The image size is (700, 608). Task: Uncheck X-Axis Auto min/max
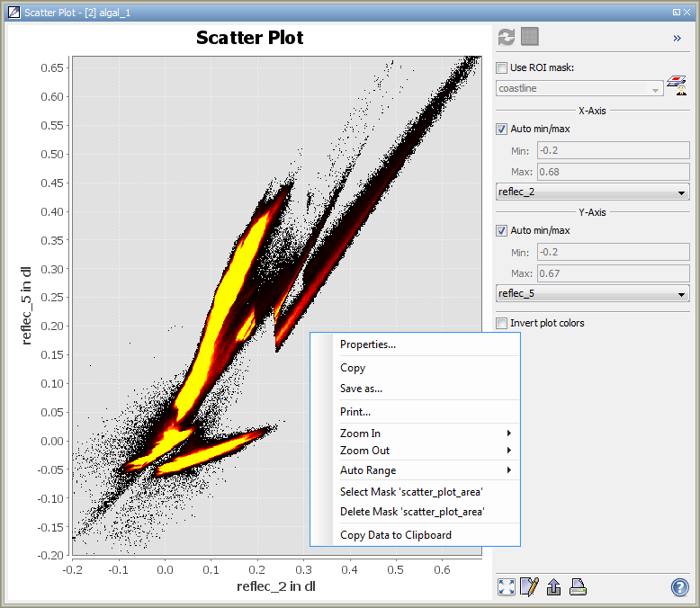502,129
